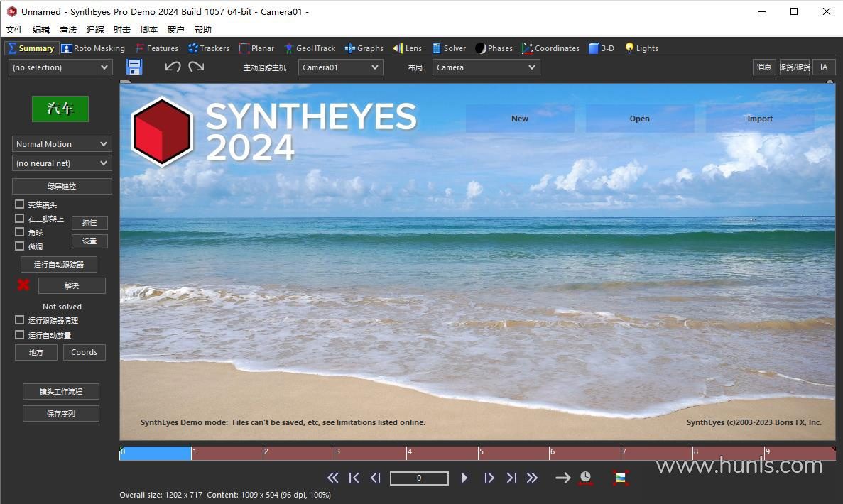The height and width of the screenshot is (504, 843).
Task: Click the green 汽车 auto button
Action: [x=60, y=109]
